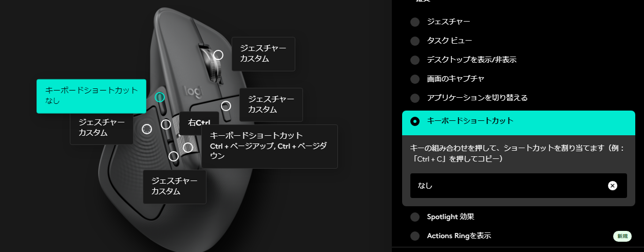Click the hotspot circle right of the logi logo
The image size is (644, 252).
click(226, 105)
